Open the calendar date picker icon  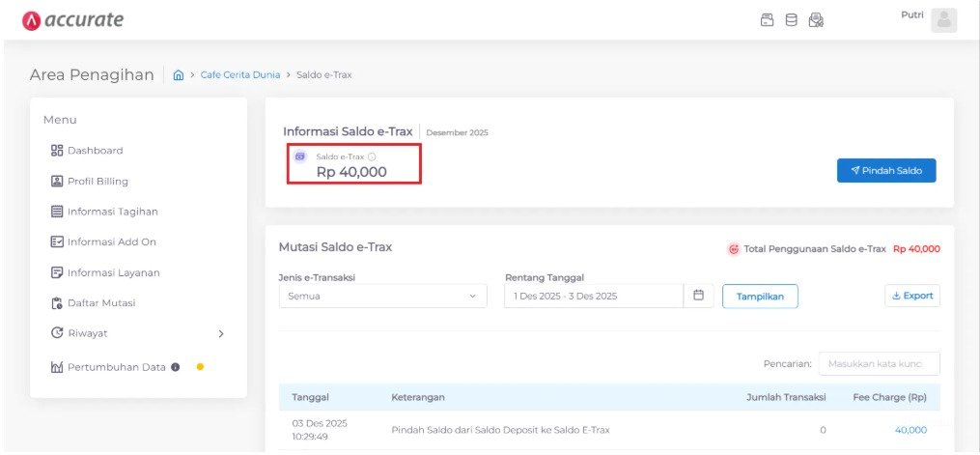click(699, 296)
